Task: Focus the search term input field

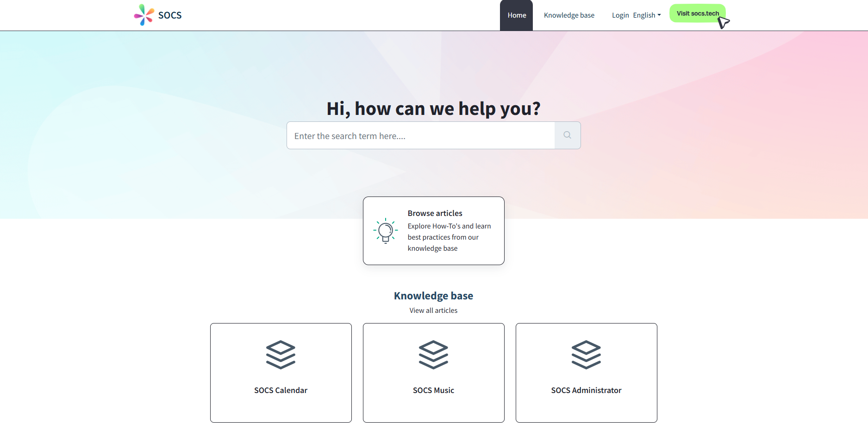Action: (x=421, y=135)
